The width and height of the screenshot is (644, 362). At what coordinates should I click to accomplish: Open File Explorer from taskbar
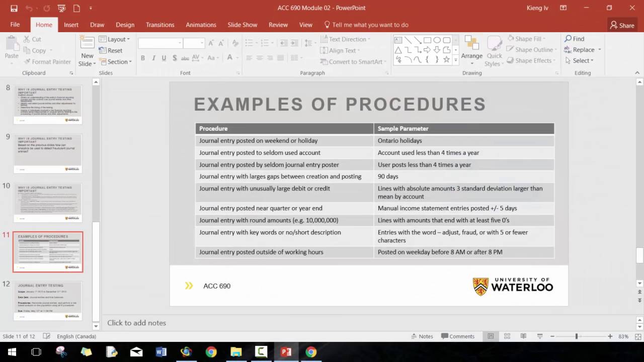point(236,352)
